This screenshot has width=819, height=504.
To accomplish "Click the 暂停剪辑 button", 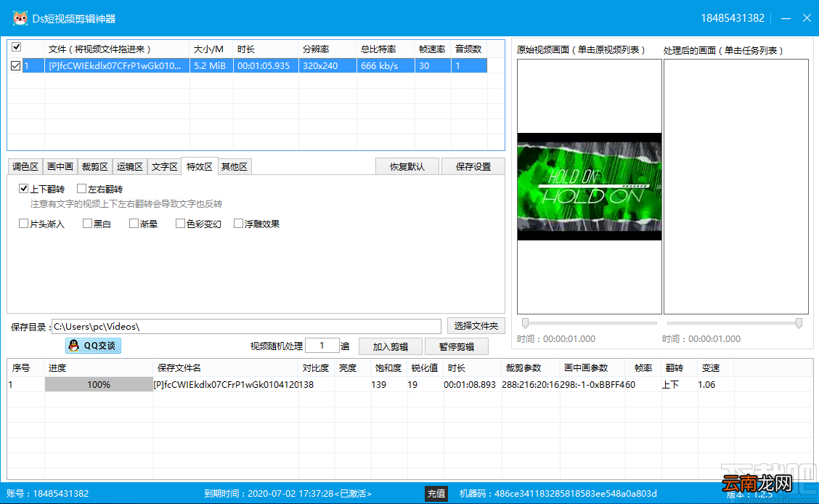I will (x=457, y=347).
